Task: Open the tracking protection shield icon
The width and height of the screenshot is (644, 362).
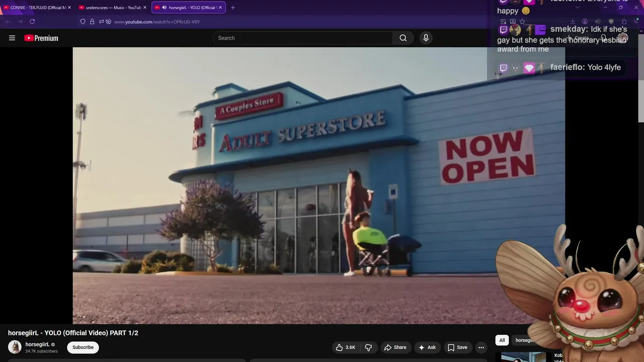Action: click(83, 22)
